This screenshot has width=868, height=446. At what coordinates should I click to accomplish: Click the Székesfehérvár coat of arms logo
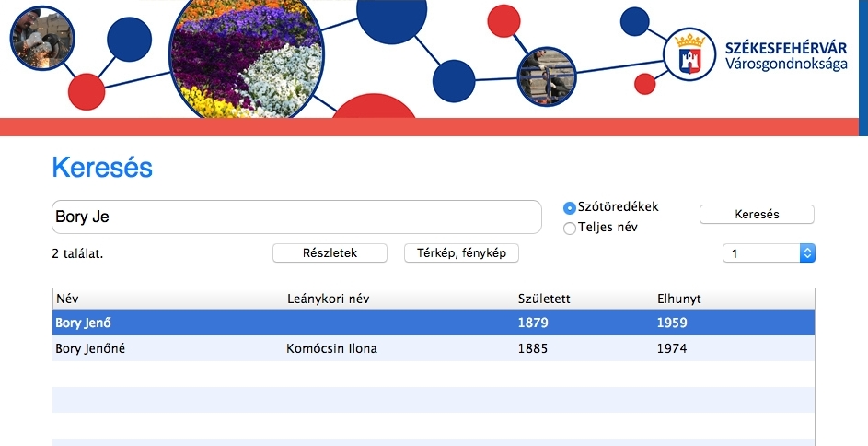(x=689, y=54)
